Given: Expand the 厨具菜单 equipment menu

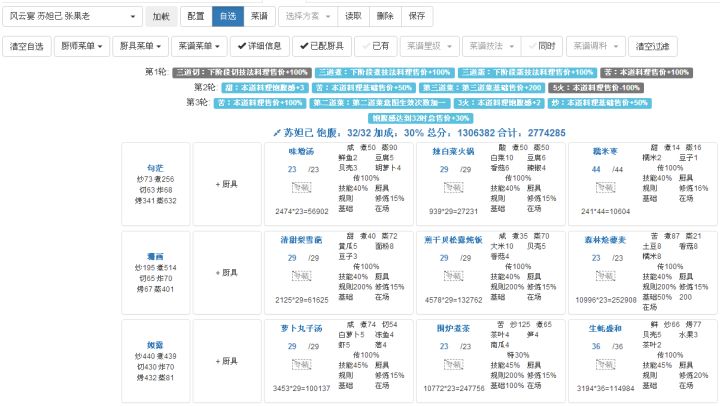Looking at the screenshot, I should [141, 46].
